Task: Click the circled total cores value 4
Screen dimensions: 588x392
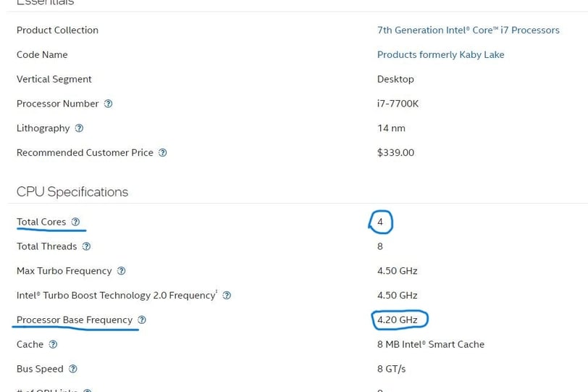Action: (380, 222)
